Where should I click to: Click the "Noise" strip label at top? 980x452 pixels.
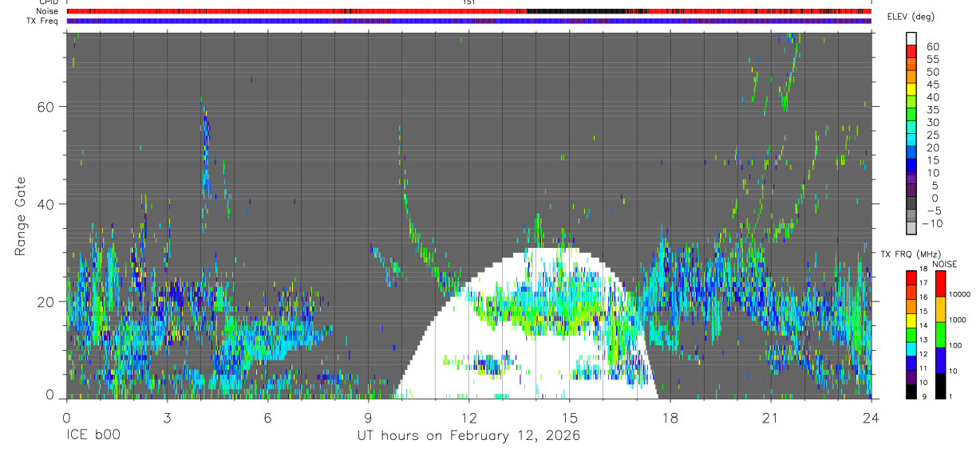tap(49, 11)
